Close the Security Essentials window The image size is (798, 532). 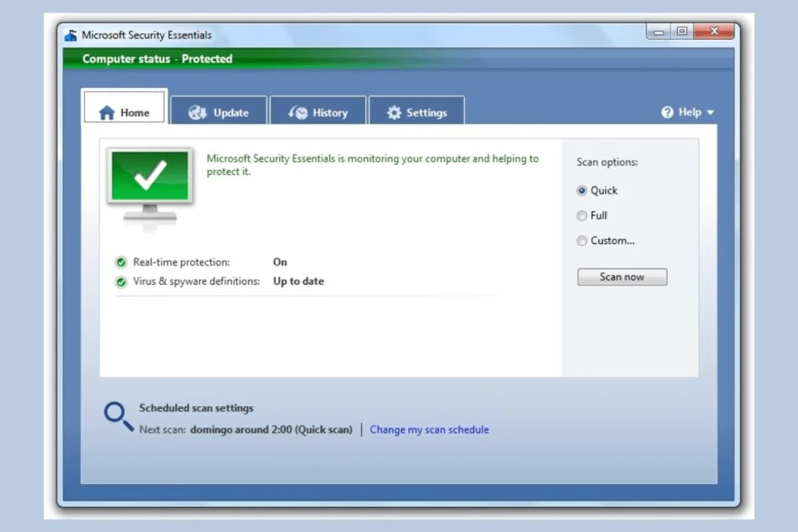click(x=714, y=31)
